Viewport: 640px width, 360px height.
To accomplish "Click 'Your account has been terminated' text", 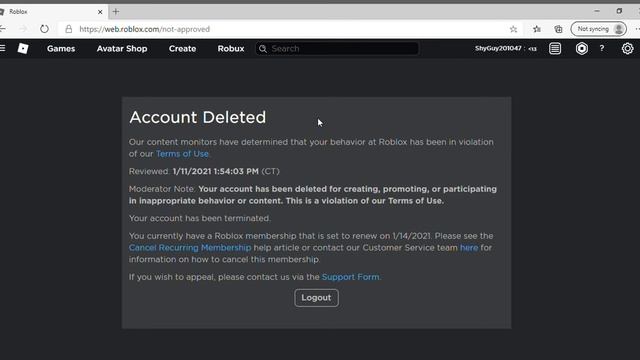I will pyautogui.click(x=200, y=218).
